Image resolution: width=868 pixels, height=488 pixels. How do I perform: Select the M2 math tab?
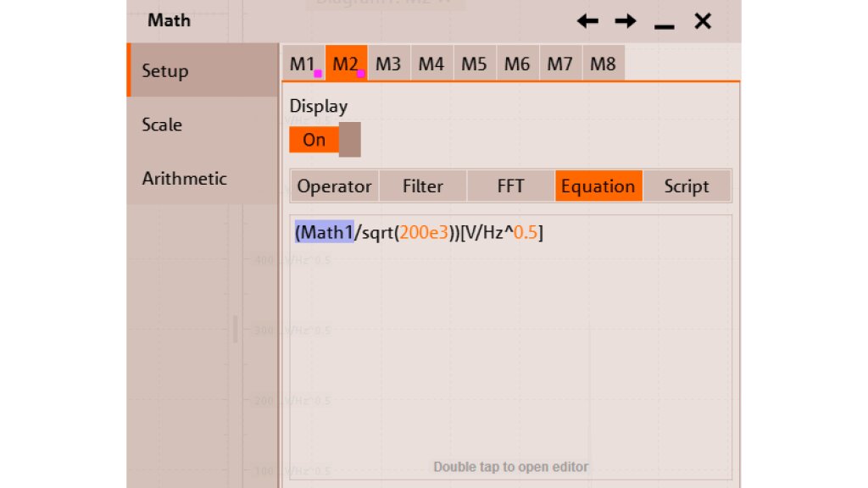click(x=346, y=64)
